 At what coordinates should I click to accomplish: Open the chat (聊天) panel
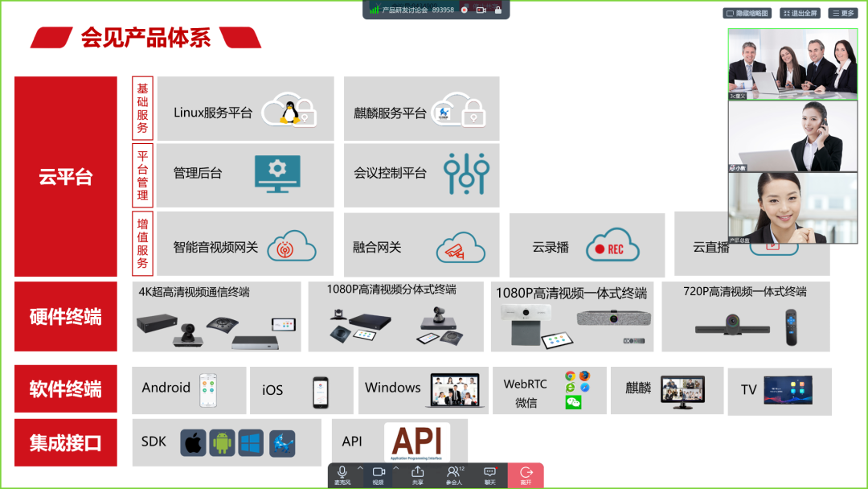(x=489, y=475)
